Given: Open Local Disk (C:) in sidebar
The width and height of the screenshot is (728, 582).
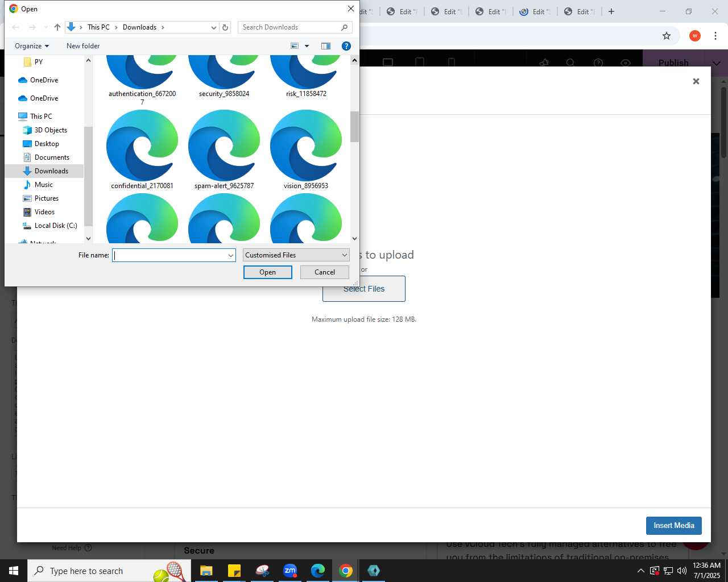Looking at the screenshot, I should tap(55, 226).
